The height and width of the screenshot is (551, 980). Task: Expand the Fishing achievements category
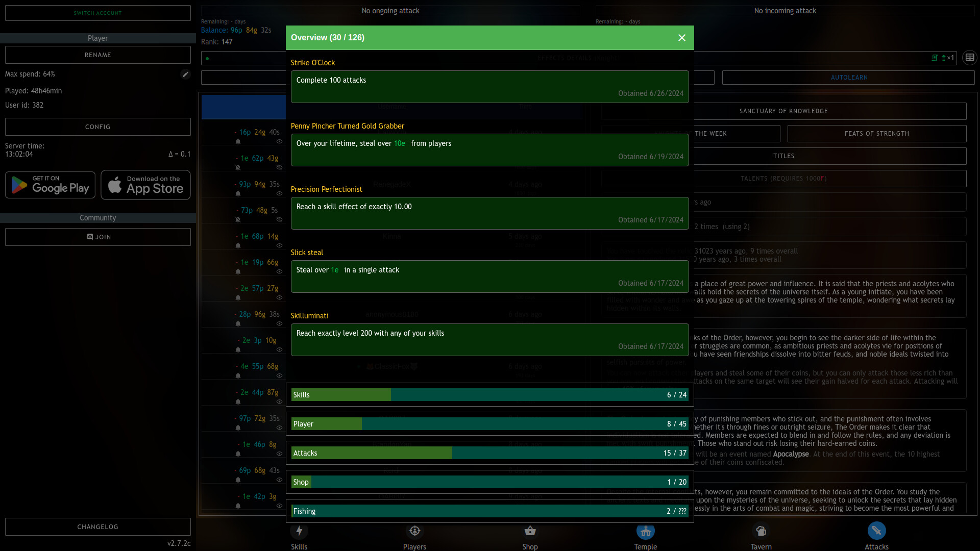(489, 511)
